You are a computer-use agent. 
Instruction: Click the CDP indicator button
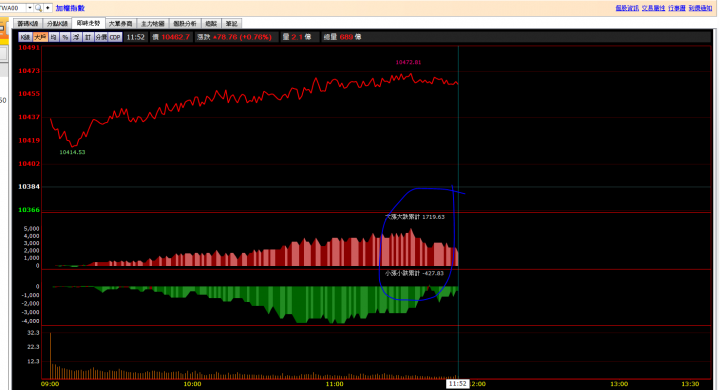[x=115, y=37]
